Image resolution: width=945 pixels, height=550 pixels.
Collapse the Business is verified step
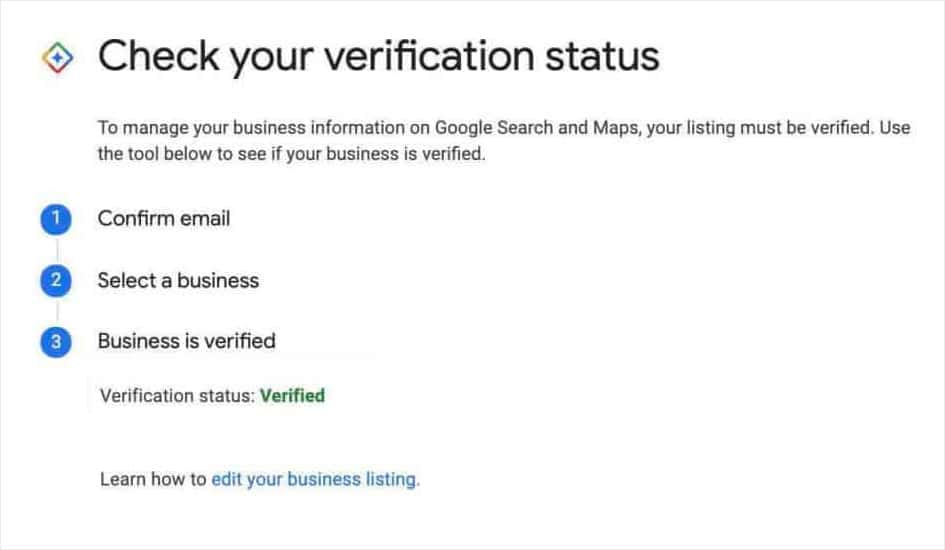pos(186,341)
